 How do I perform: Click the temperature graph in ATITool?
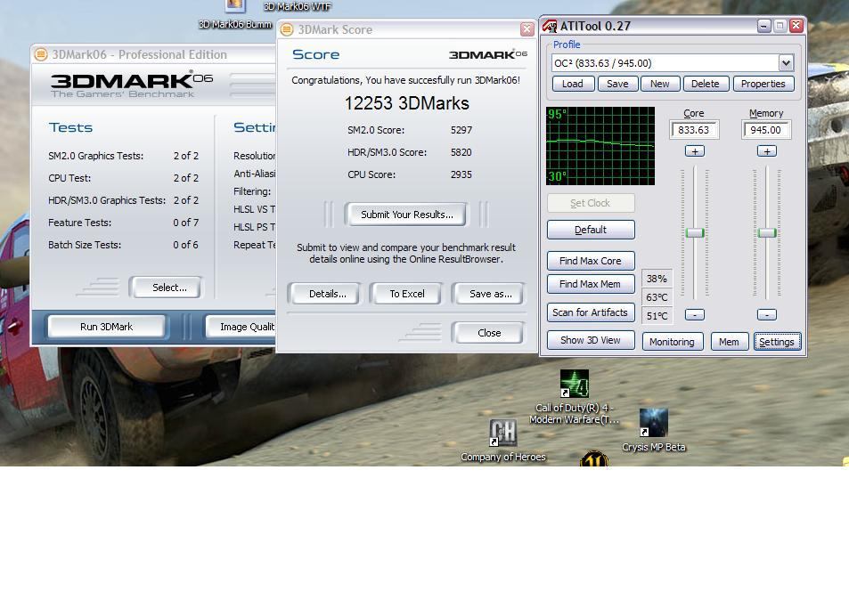[x=600, y=146]
